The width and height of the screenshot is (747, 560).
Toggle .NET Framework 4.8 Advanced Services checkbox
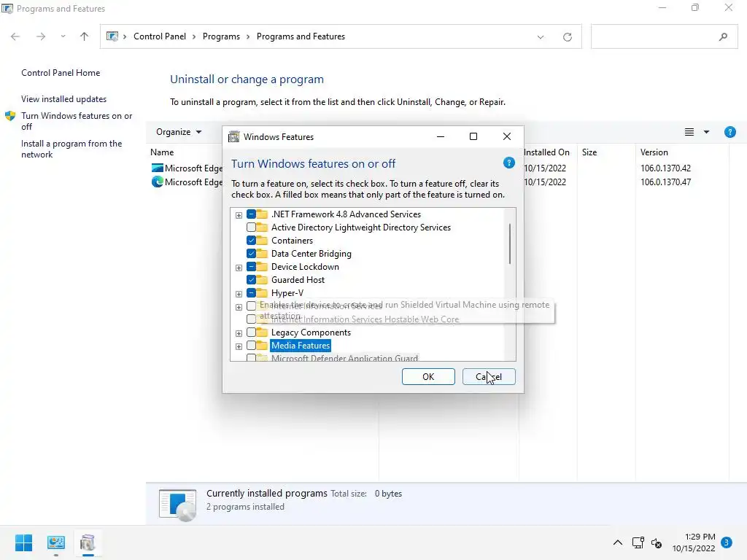tap(251, 214)
